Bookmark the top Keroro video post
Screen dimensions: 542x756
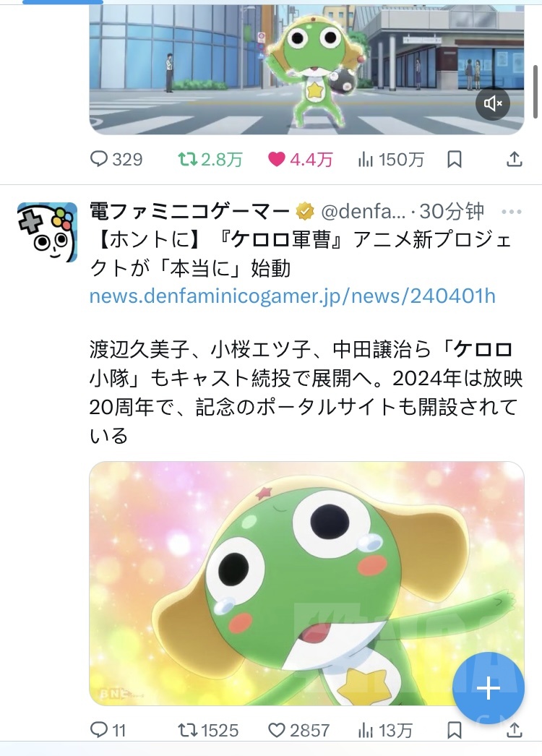click(455, 159)
